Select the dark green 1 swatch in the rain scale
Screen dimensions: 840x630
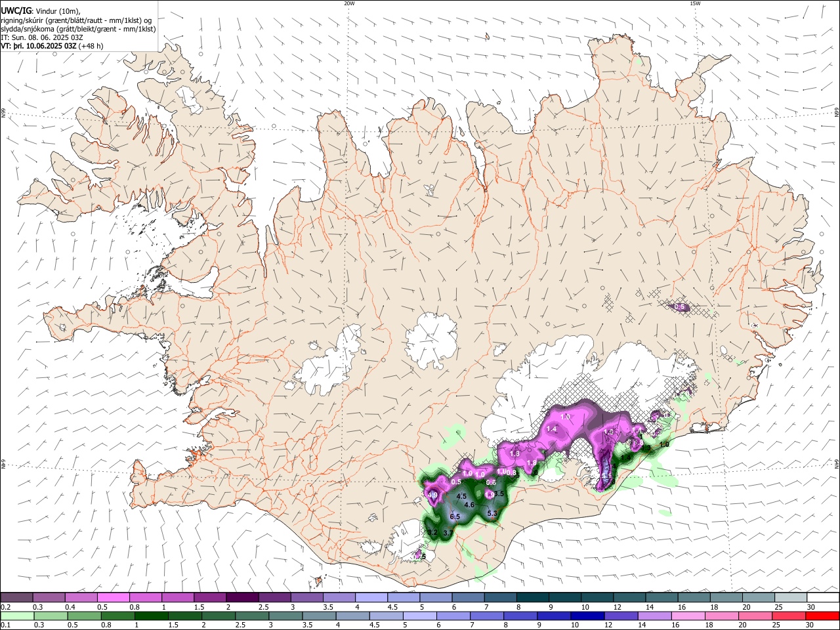coord(150,616)
